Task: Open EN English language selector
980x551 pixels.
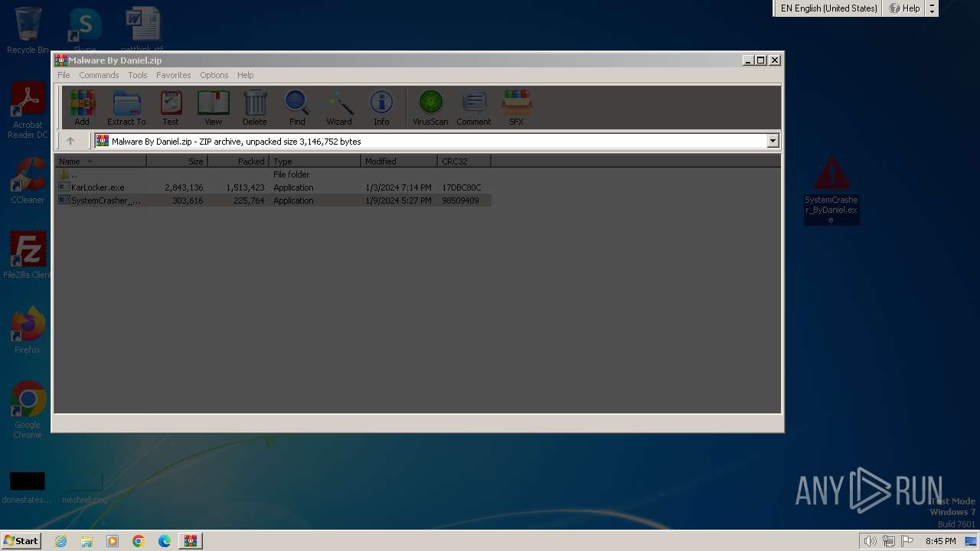Action: coord(828,8)
